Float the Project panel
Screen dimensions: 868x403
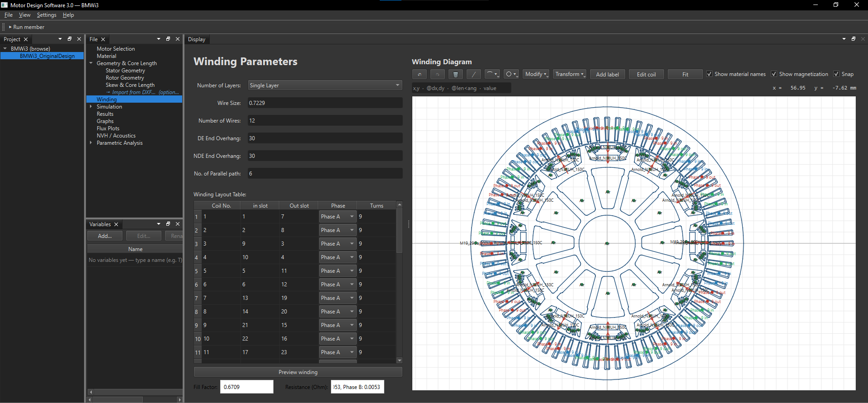coord(70,39)
